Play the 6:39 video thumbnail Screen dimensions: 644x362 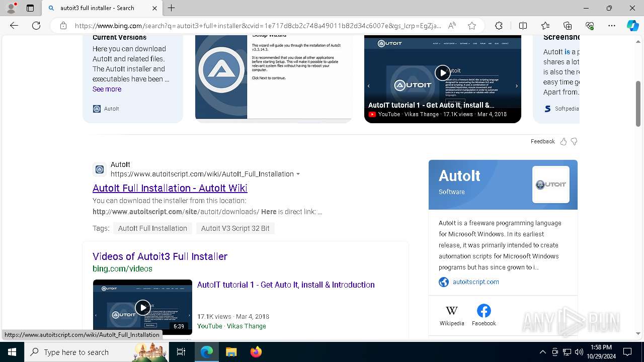coord(142,307)
